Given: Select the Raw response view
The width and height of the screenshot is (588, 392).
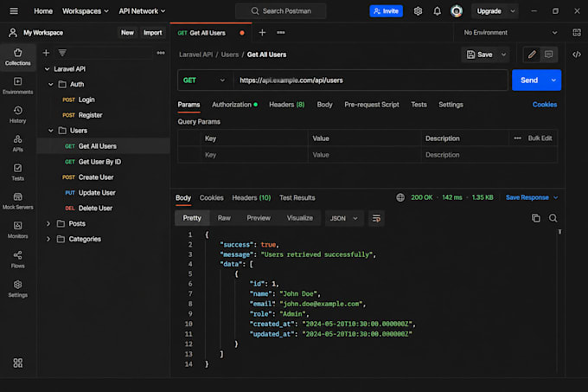Looking at the screenshot, I should click(224, 218).
